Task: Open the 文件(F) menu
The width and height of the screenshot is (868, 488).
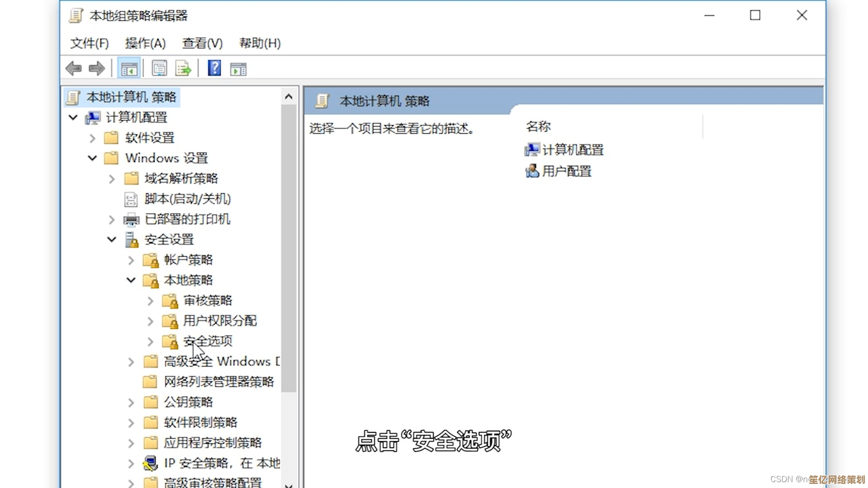Action: coord(90,43)
